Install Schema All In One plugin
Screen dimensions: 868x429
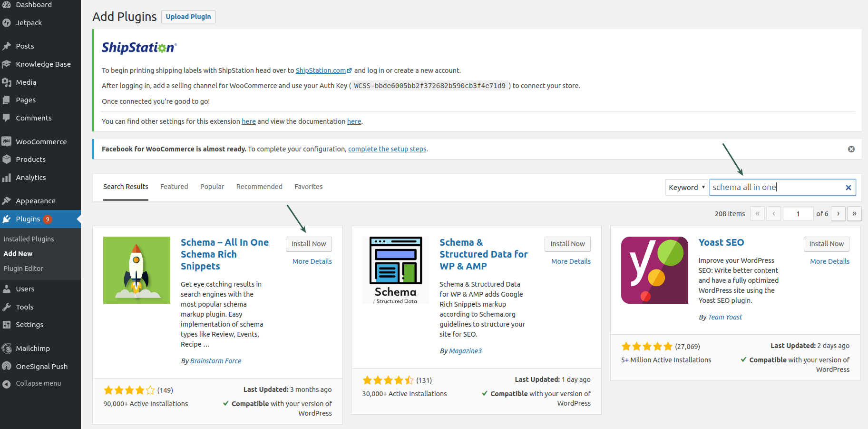click(x=309, y=244)
